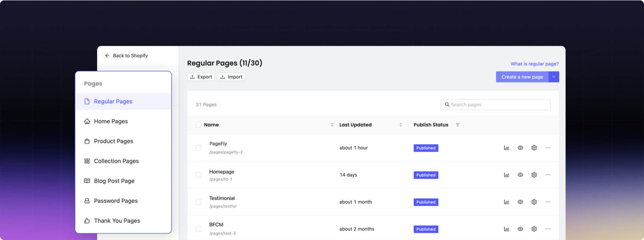This screenshot has width=644, height=240.
Task: Select Collection Pages from sidebar menu
Action: 116,161
